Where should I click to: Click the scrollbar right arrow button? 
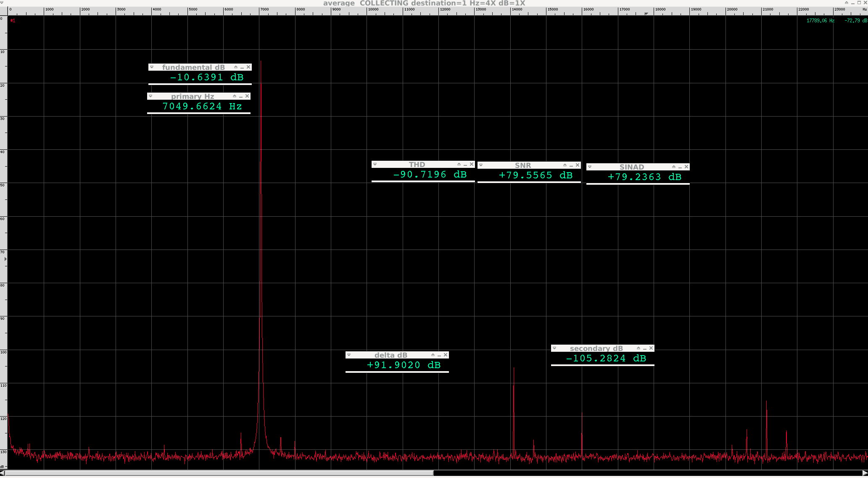tap(865, 473)
